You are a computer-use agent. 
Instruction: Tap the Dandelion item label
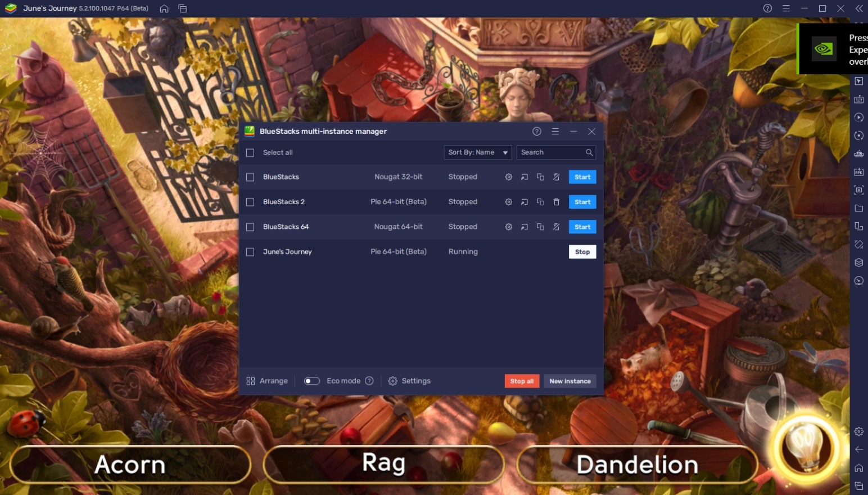click(637, 465)
